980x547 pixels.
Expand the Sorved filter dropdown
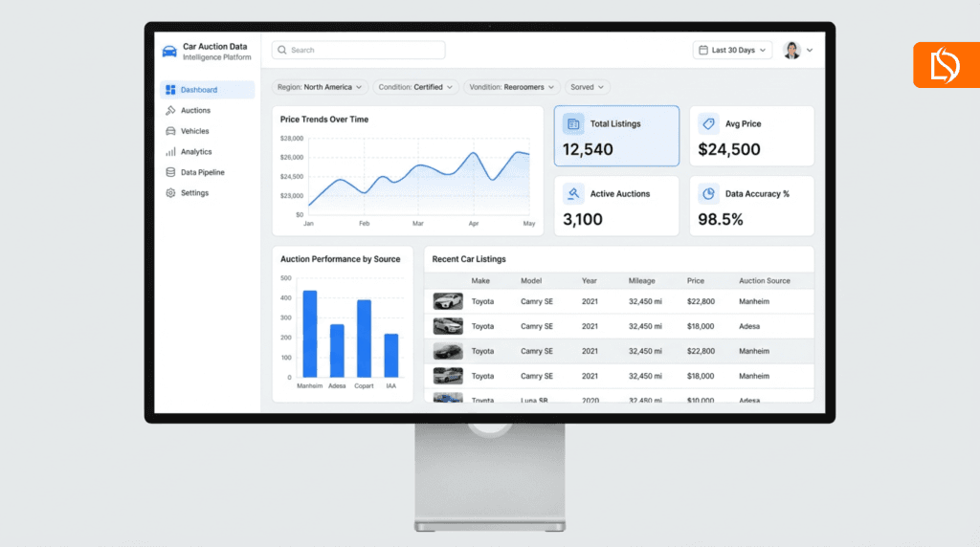587,87
